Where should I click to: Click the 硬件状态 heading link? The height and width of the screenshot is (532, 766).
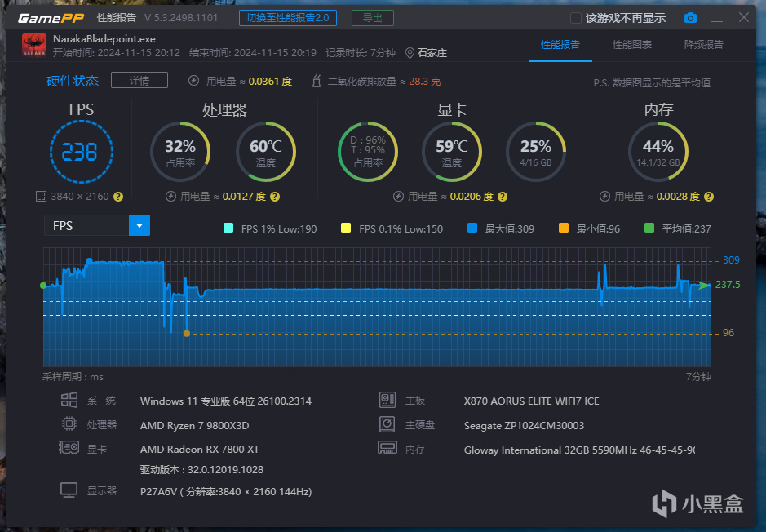coord(73,81)
